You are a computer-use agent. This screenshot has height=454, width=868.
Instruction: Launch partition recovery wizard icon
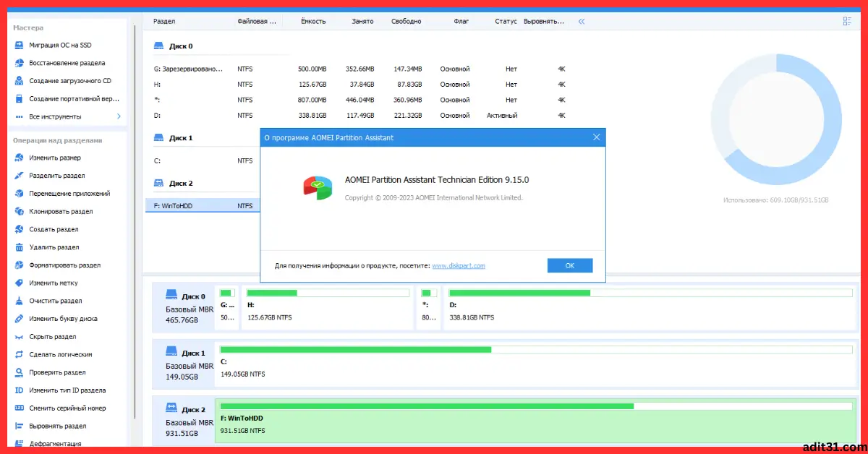[x=20, y=63]
